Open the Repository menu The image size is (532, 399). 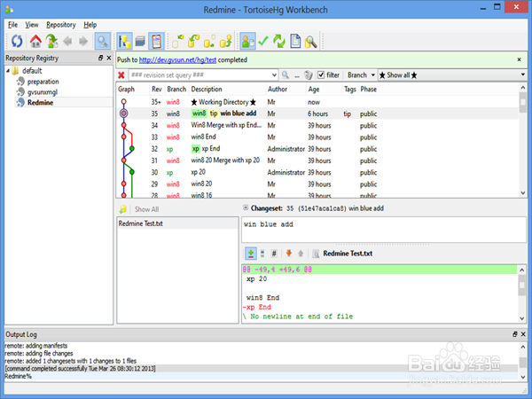pos(61,25)
